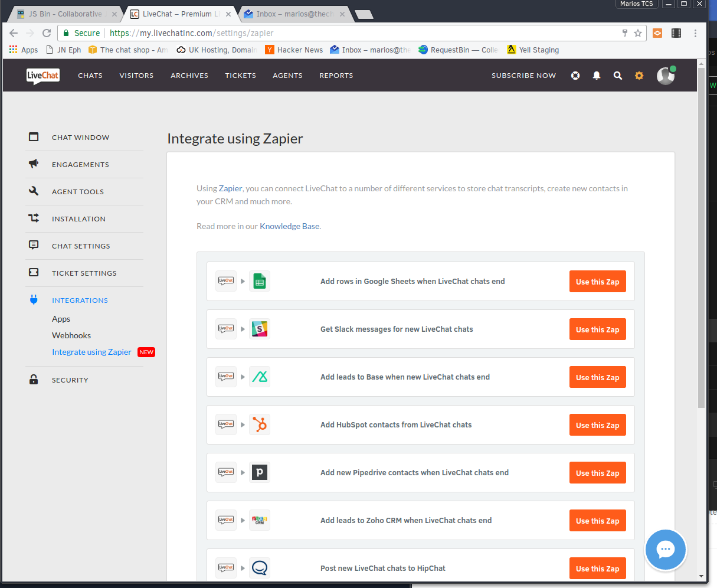The width and height of the screenshot is (717, 588).
Task: Open the Webhooks submenu item
Action: pyautogui.click(x=71, y=335)
